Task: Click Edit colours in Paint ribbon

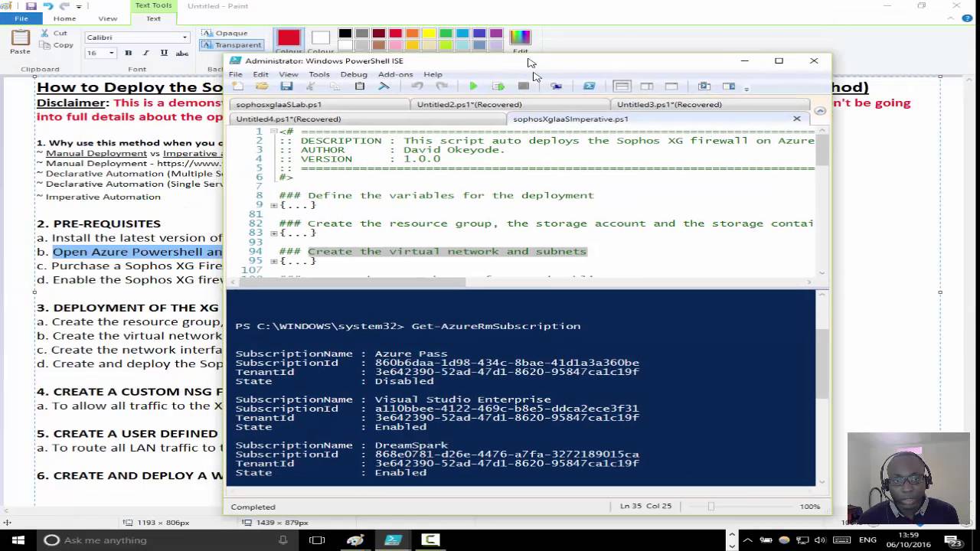Action: coord(520,41)
